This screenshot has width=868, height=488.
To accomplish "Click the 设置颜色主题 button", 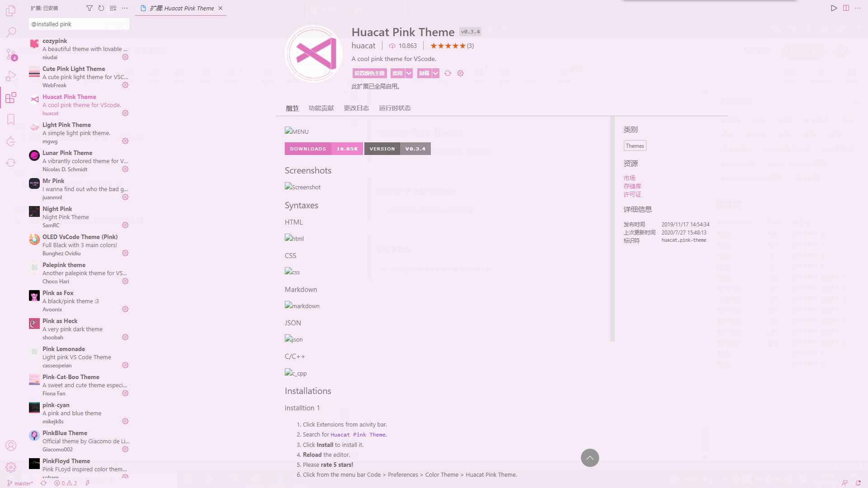I will 369,73.
